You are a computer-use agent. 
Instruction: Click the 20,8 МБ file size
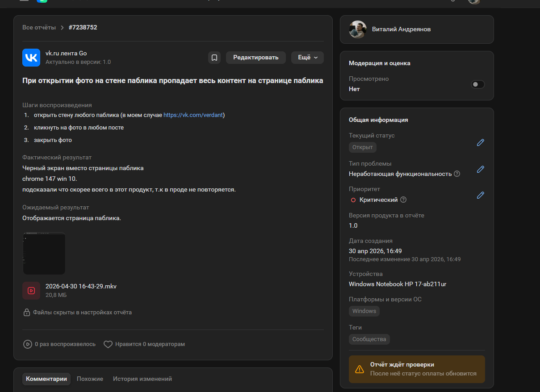(x=56, y=295)
